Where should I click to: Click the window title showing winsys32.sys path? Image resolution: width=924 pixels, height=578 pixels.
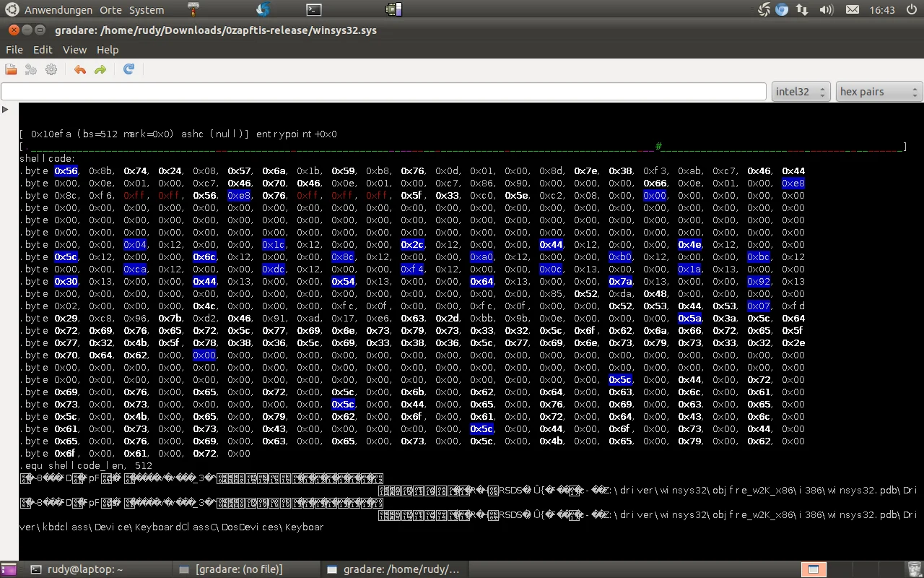click(x=216, y=30)
